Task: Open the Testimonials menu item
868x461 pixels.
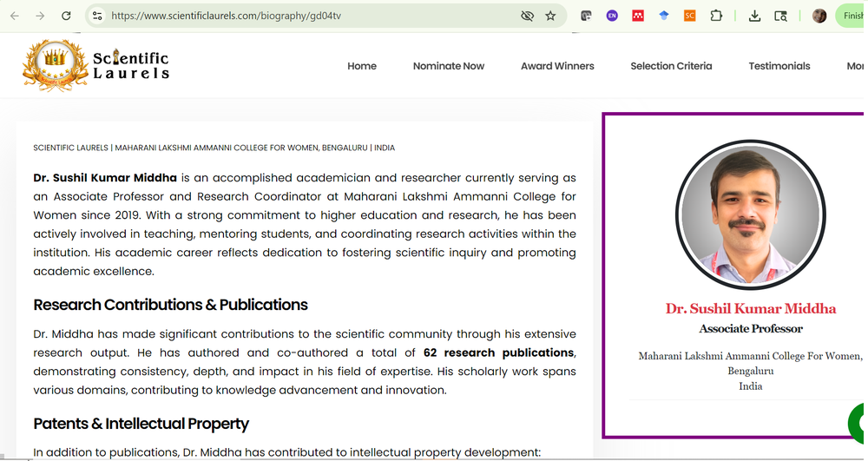Action: click(779, 66)
